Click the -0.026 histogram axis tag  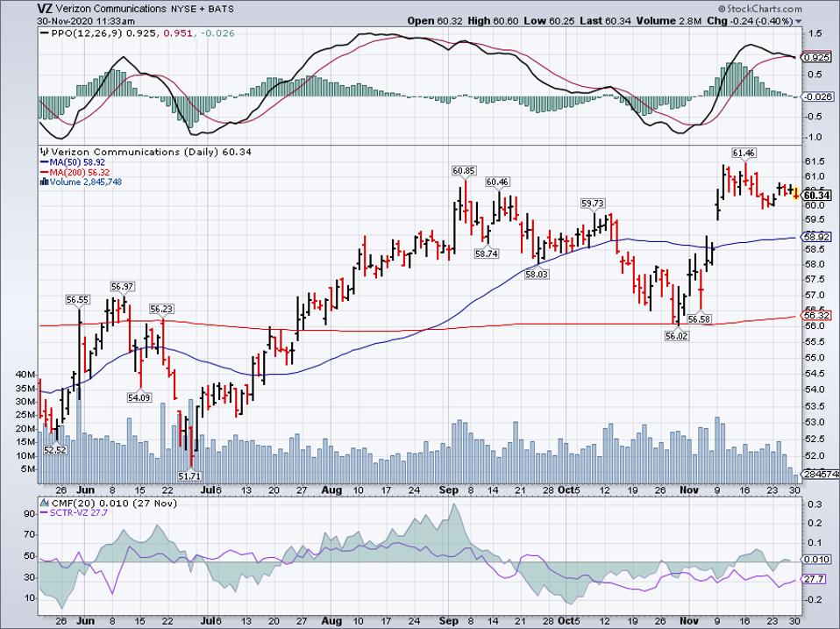pyautogui.click(x=818, y=97)
